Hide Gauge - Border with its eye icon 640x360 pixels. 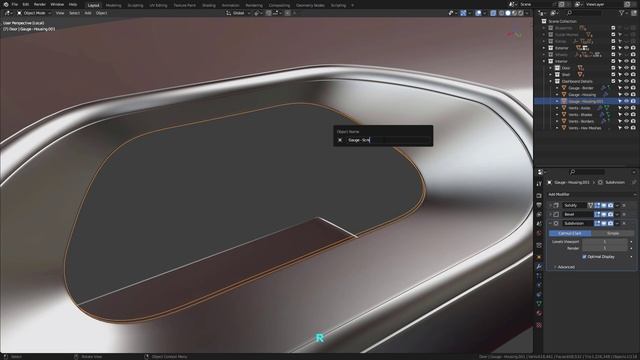(627, 88)
